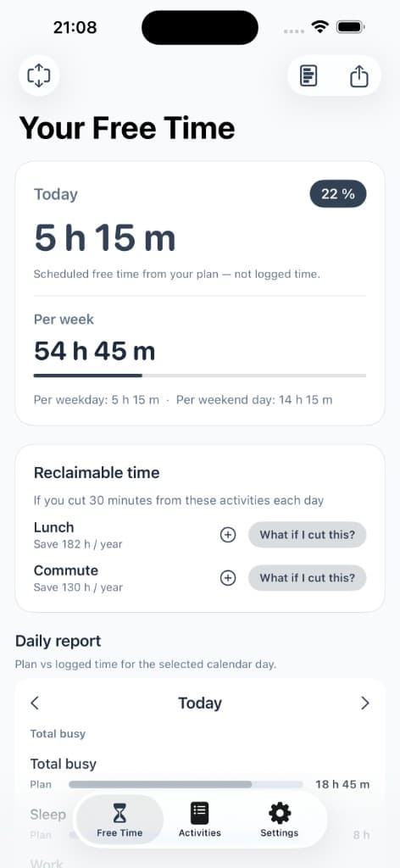Open Activities via the list icon
Screen dimensions: 400x868
(x=200, y=813)
